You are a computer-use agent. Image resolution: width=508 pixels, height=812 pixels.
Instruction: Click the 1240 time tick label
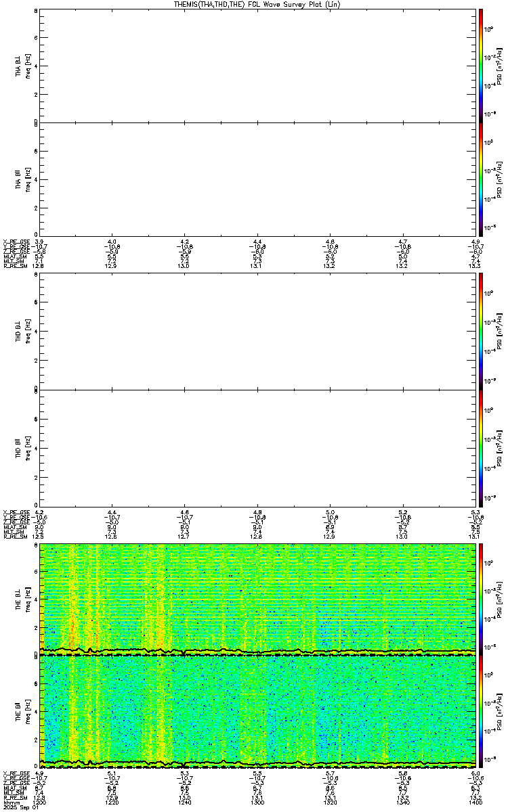pyautogui.click(x=185, y=801)
